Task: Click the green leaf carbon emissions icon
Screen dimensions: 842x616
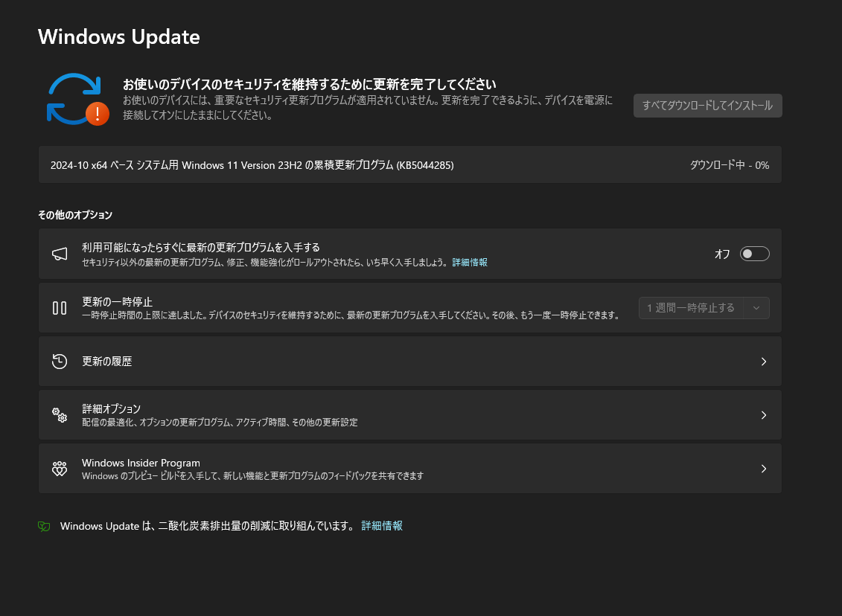Action: pyautogui.click(x=44, y=527)
